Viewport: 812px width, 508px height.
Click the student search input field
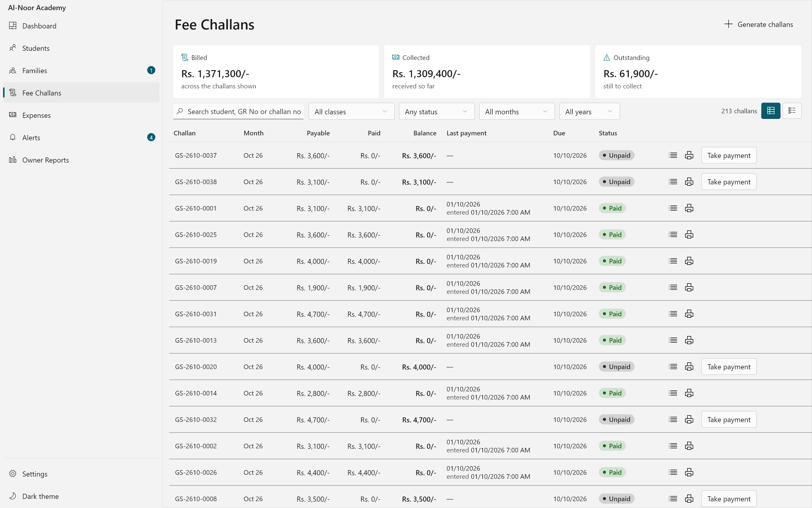click(239, 111)
